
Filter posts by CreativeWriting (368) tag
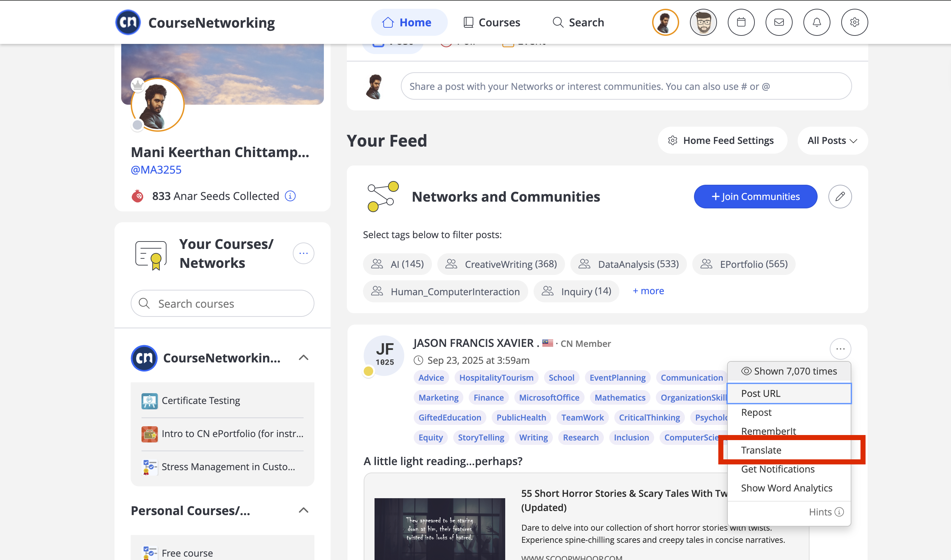pos(501,264)
